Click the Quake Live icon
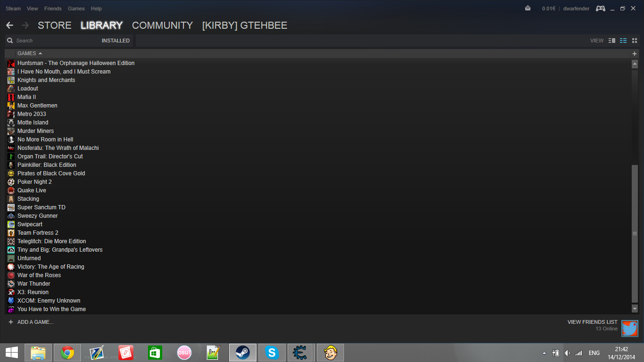 pyautogui.click(x=11, y=190)
